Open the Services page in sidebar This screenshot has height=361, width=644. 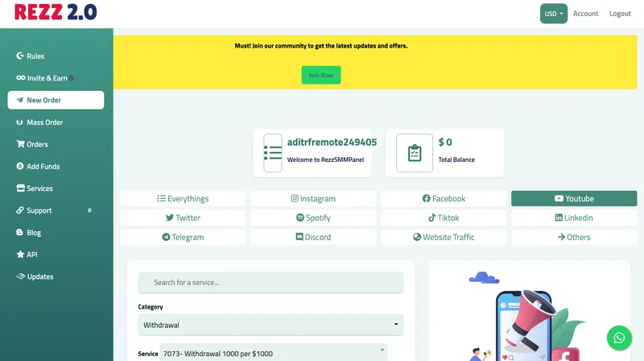[39, 189]
